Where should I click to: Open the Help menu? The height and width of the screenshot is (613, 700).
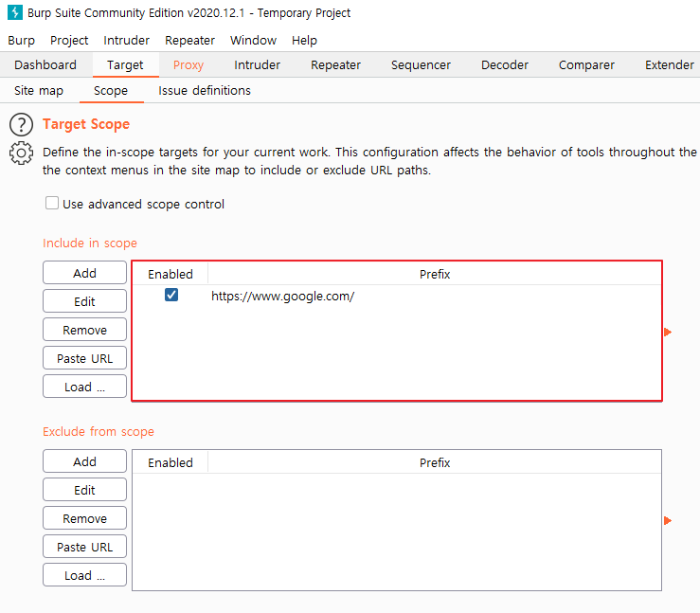pos(304,40)
